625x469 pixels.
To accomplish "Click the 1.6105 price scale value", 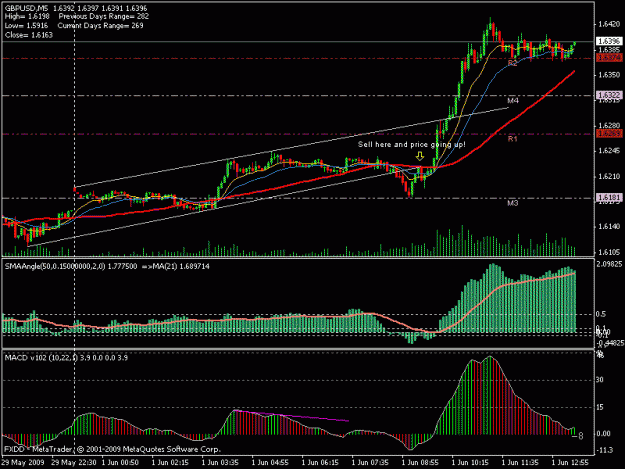I will tap(609, 252).
